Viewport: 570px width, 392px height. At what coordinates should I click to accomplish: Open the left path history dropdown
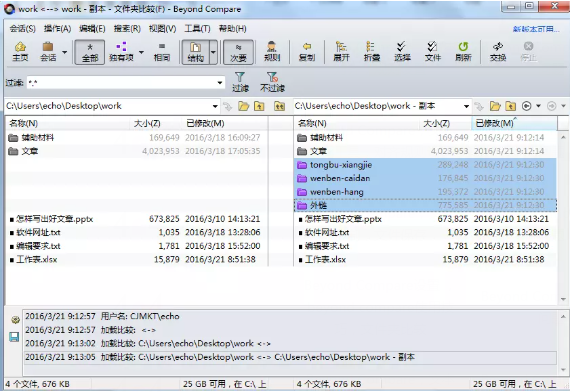(x=215, y=106)
